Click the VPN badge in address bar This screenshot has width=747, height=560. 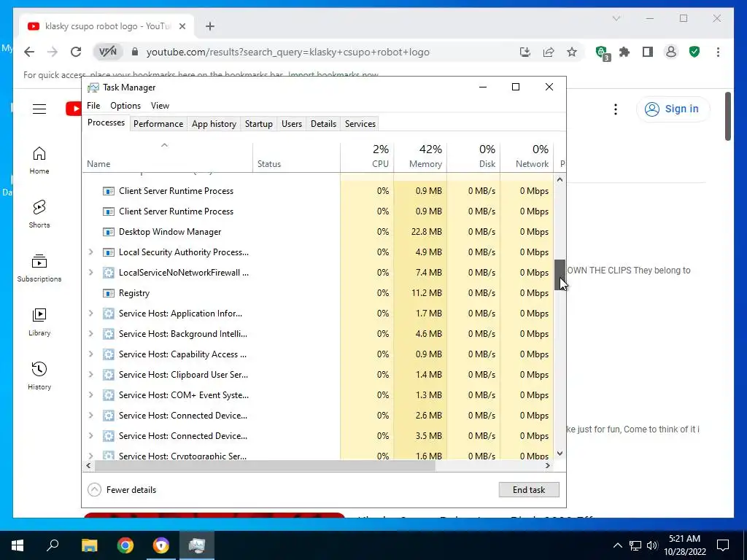point(108,52)
